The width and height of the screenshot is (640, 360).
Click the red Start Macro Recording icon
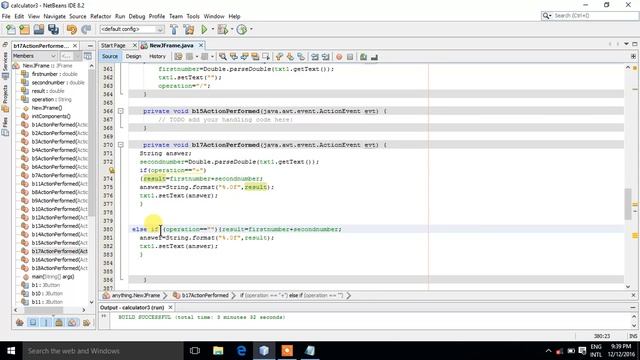(339, 57)
